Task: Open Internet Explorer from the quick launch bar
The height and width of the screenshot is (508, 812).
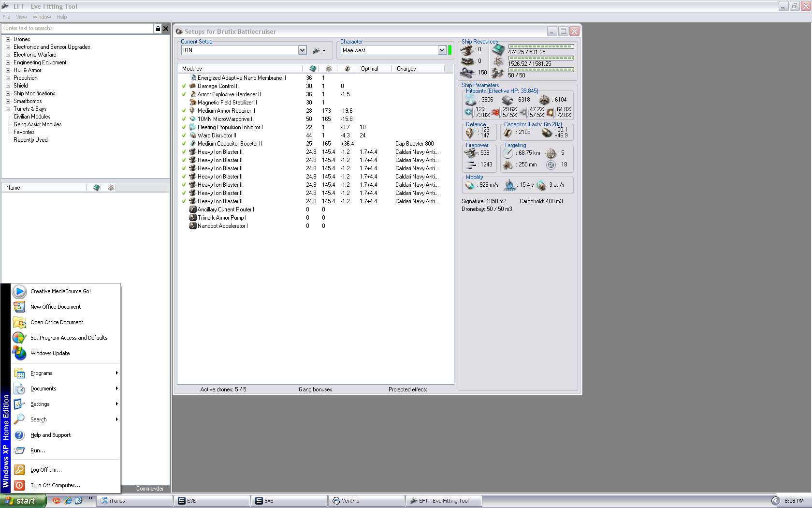Action: click(68, 501)
